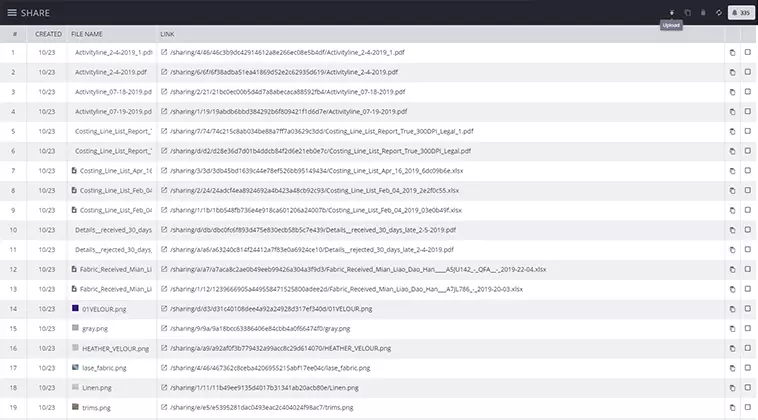Click spreadsheet file icon in row 7
This screenshot has height=420, width=758.
[x=74, y=171]
